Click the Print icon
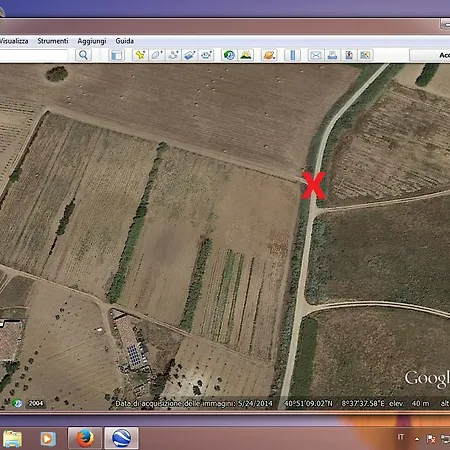The width and height of the screenshot is (450, 450). click(x=332, y=55)
